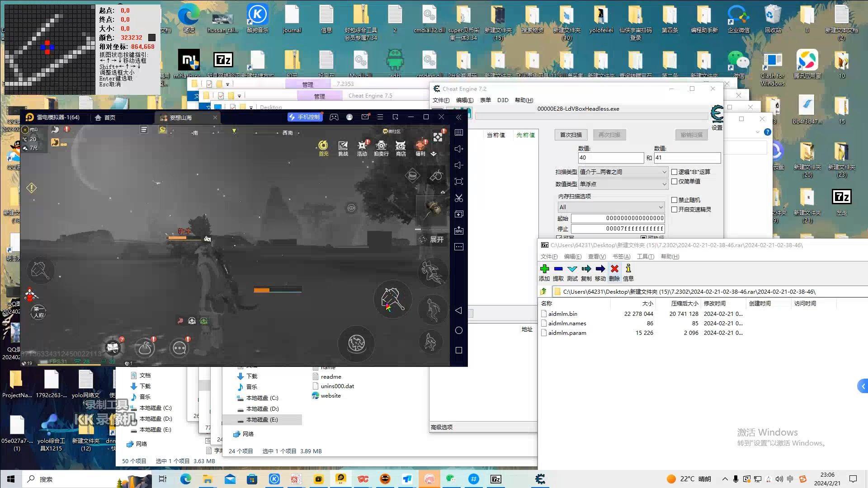This screenshot has height=488, width=868.
Task: Open gamepad icon in emulator title bar
Action: [334, 117]
